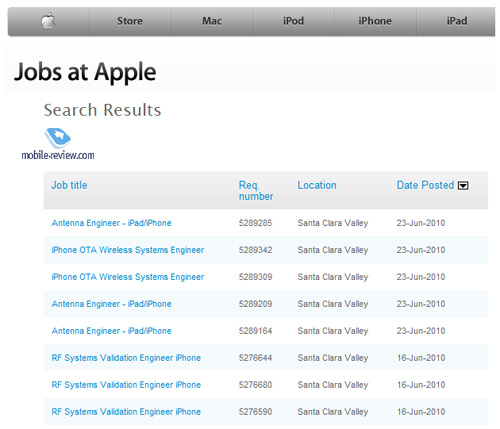This screenshot has height=429, width=500.
Task: Open RF Systems Validation Engineer job 5276644
Action: click(126, 358)
